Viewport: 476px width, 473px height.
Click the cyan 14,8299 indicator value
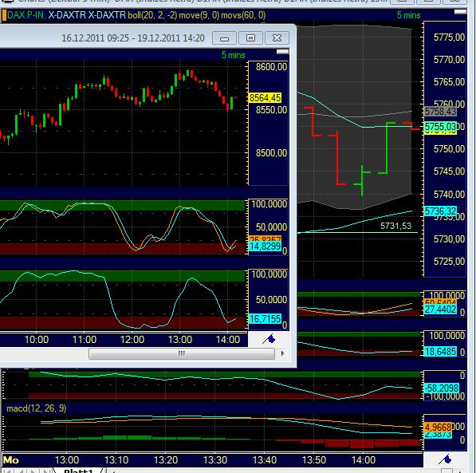(x=265, y=246)
